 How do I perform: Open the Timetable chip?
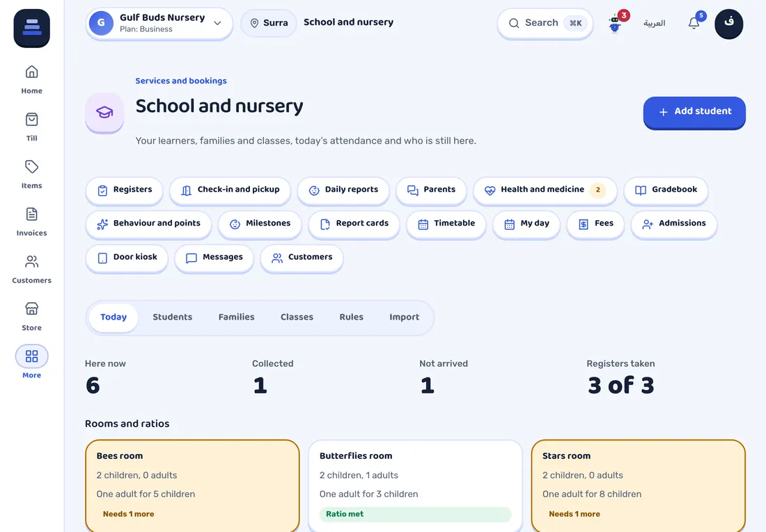tap(446, 224)
